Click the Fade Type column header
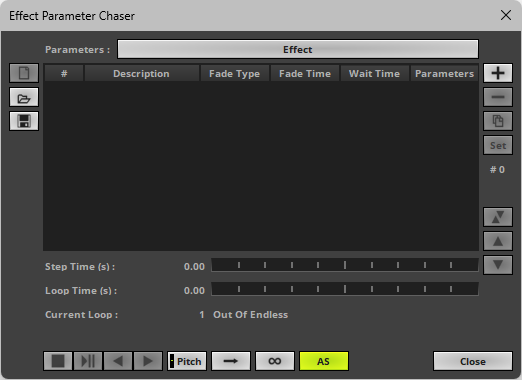Screen dimensions: 522x380 234,73
